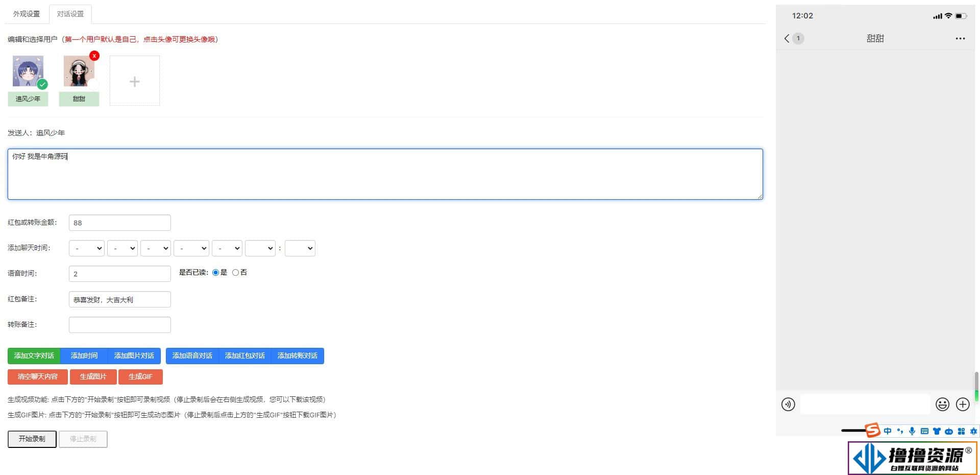Screen dimensions: 980x475
Task: Click 生成图片 button
Action: (x=93, y=377)
